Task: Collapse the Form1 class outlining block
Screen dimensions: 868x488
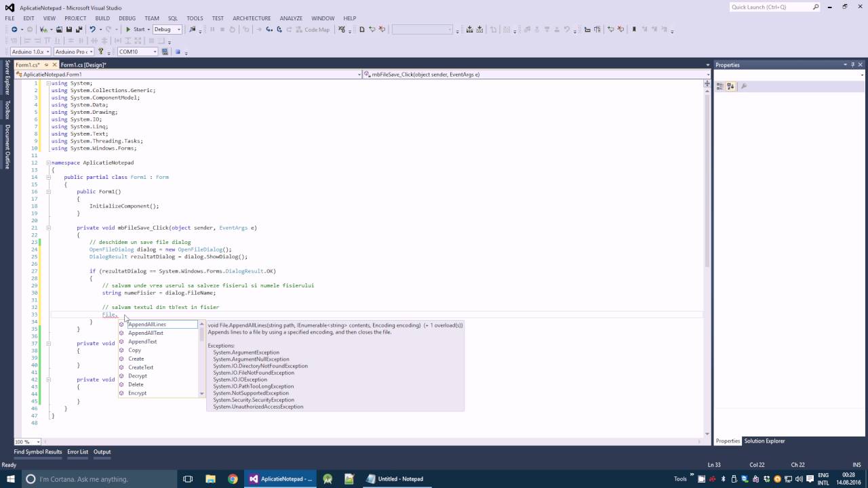Action: tap(48, 177)
